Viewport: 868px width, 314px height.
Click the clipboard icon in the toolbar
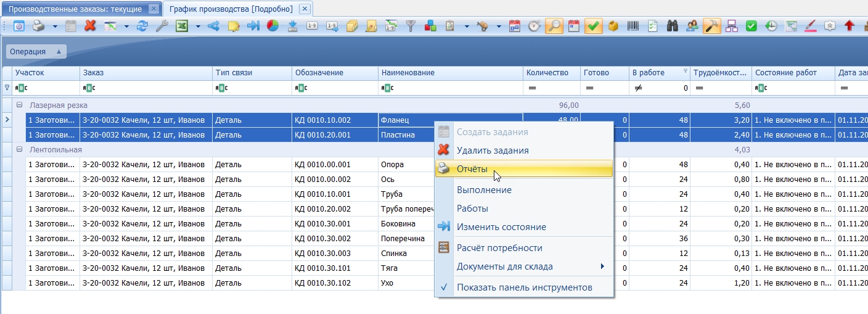[x=450, y=26]
